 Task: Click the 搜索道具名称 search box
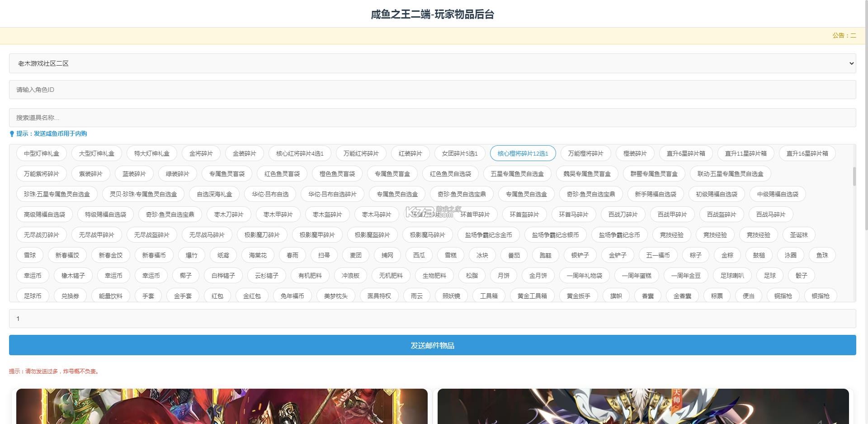pyautogui.click(x=432, y=118)
